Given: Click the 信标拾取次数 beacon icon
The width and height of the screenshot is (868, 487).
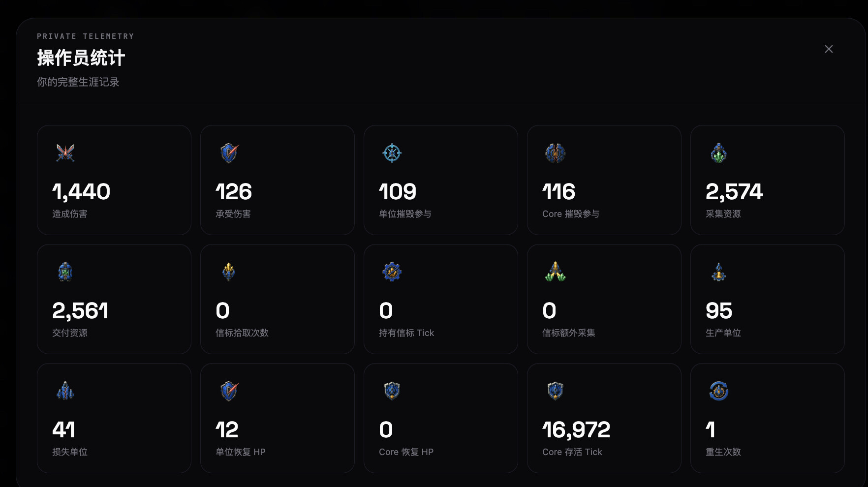Looking at the screenshot, I should pyautogui.click(x=228, y=272).
